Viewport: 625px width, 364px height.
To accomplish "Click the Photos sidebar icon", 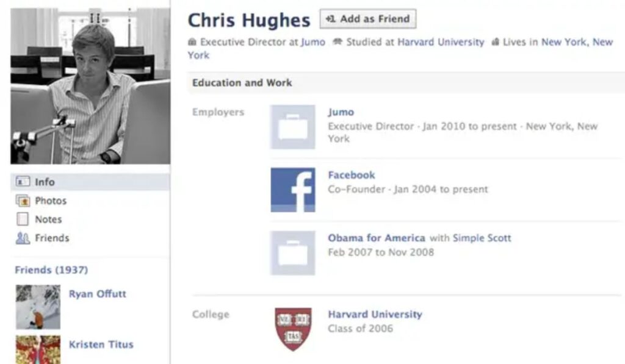I will pyautogui.click(x=23, y=201).
